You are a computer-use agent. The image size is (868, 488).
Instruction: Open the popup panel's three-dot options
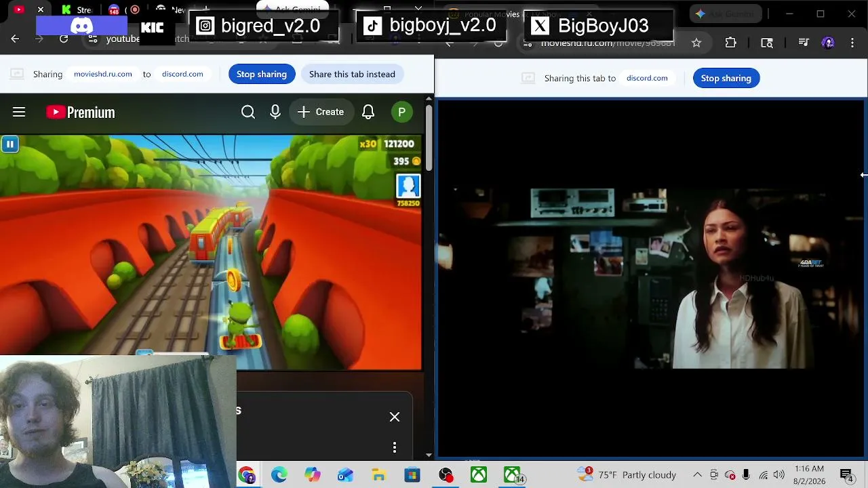pos(395,447)
